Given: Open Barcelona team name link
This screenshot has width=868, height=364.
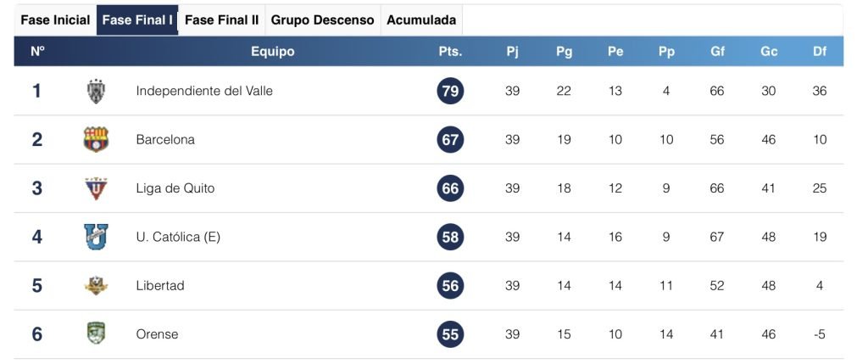Looking at the screenshot, I should coord(165,139).
